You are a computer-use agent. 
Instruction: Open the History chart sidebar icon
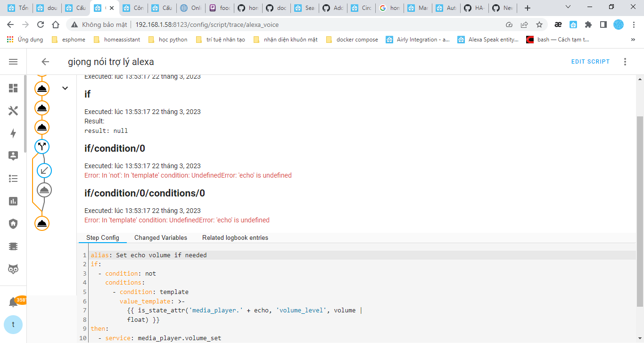click(x=13, y=201)
